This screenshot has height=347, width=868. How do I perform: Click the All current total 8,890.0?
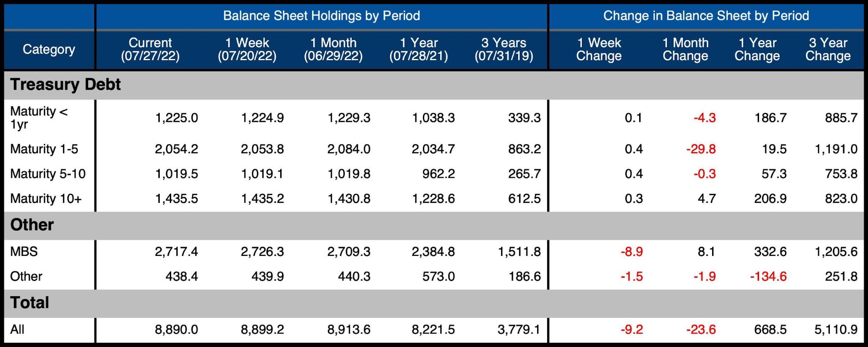point(176,330)
